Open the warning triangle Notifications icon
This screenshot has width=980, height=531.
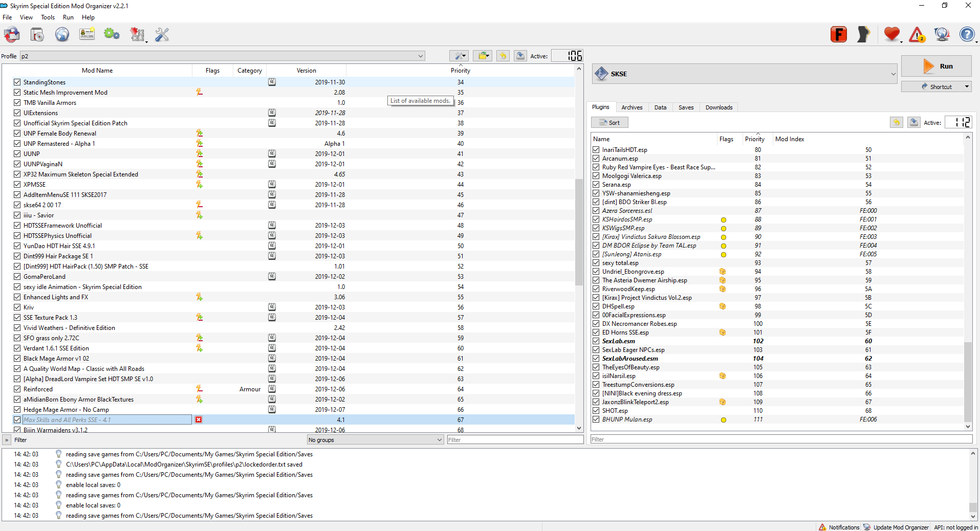click(917, 34)
